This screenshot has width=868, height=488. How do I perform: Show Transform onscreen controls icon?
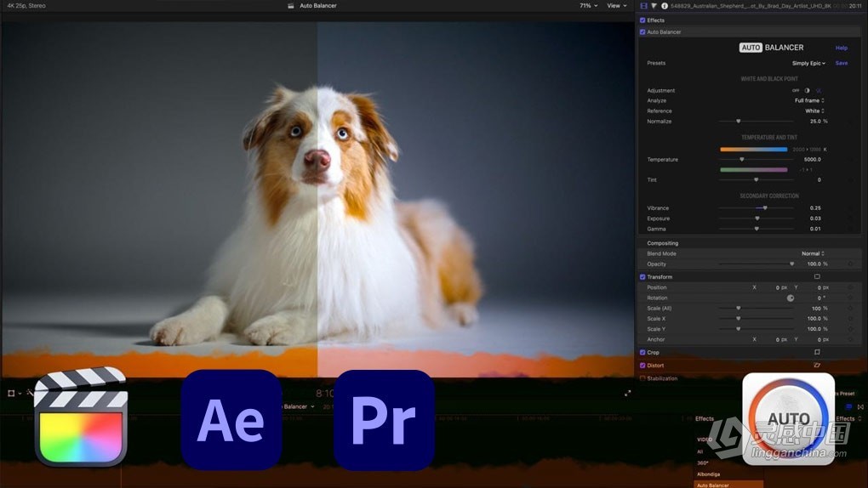point(817,276)
